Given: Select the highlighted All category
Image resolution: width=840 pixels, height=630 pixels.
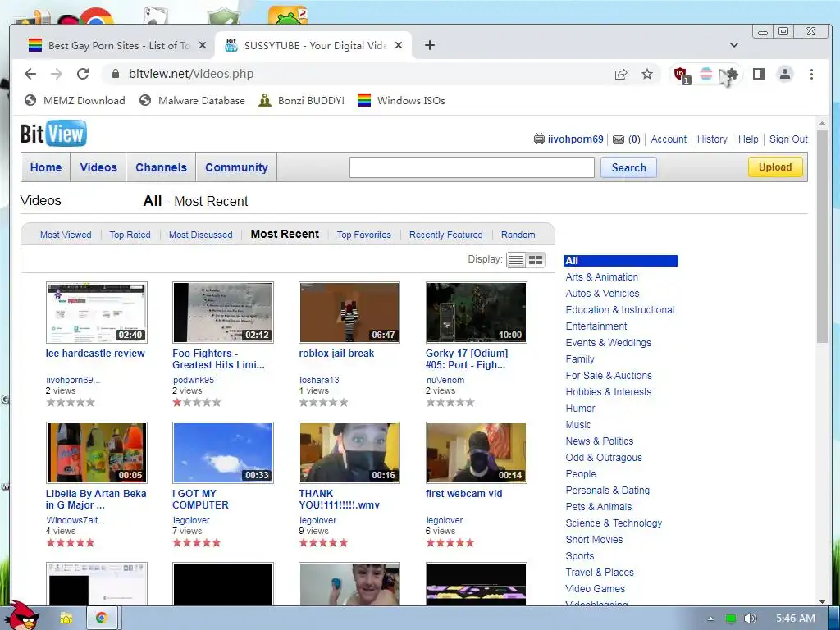Looking at the screenshot, I should click(621, 261).
